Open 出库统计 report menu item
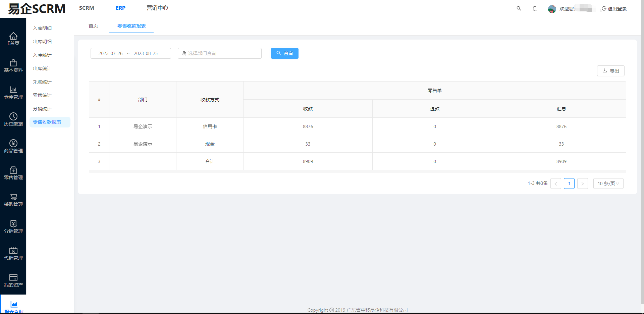Viewport: 644px width, 314px height. click(42, 68)
